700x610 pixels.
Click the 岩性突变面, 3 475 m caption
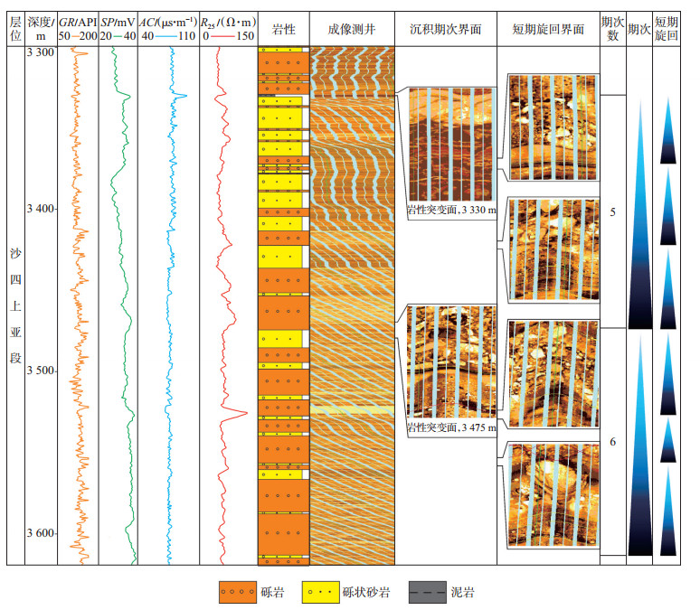pyautogui.click(x=450, y=427)
